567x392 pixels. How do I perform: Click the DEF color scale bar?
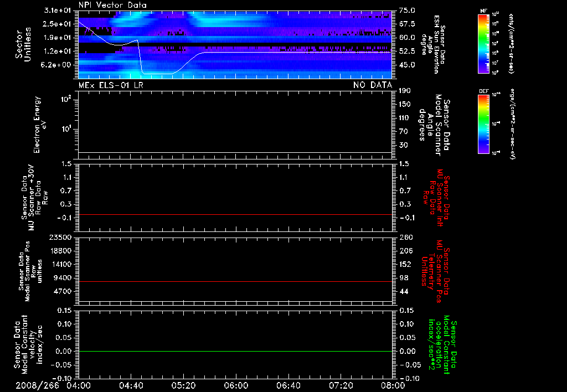483,124
